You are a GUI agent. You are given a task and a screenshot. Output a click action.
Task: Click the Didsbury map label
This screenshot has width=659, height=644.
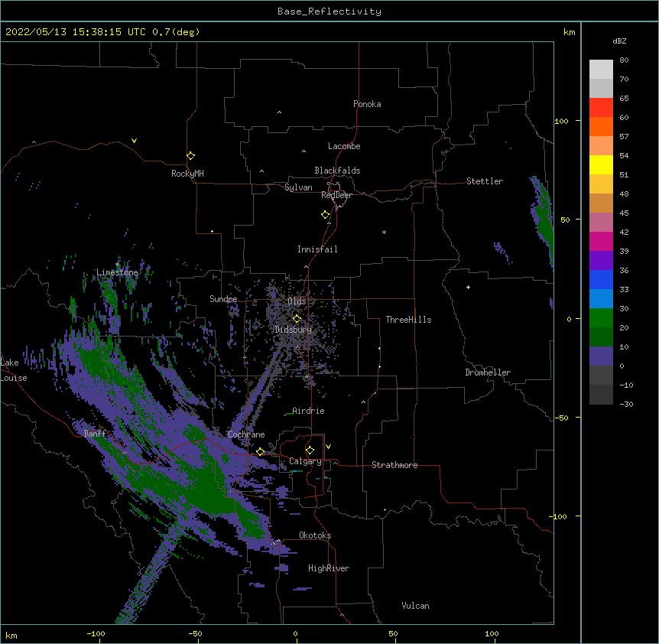[293, 330]
